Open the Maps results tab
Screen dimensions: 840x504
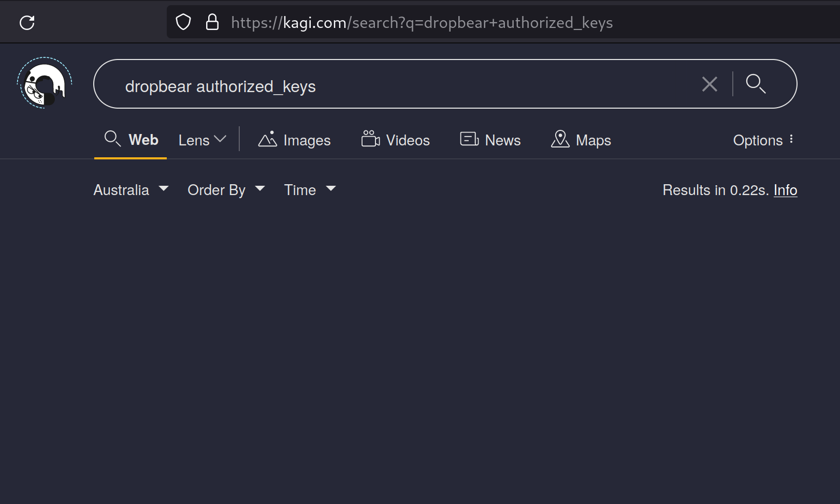(x=581, y=140)
